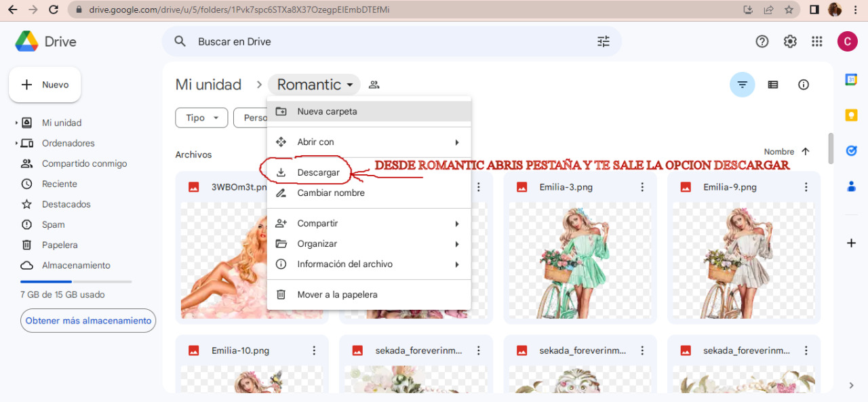Click the storage usage progress bar
The image size is (868, 402).
point(76,281)
